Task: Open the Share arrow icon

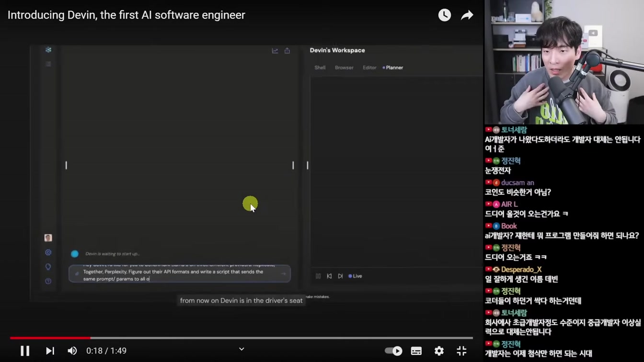Action: (x=467, y=15)
